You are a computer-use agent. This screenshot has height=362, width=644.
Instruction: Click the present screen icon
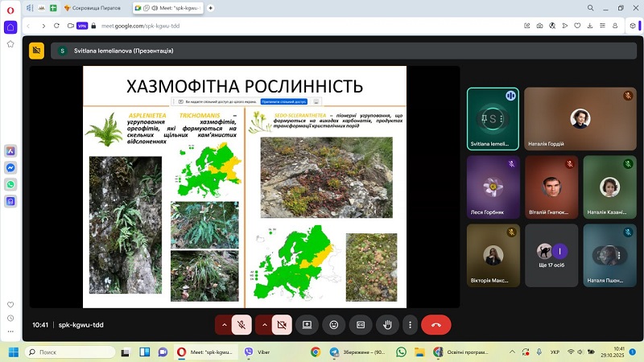click(x=307, y=325)
